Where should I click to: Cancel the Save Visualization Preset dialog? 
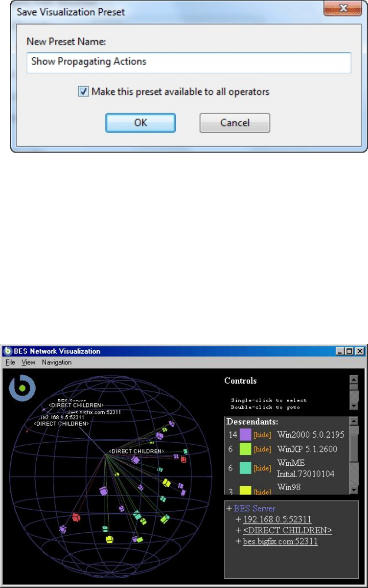[x=235, y=123]
